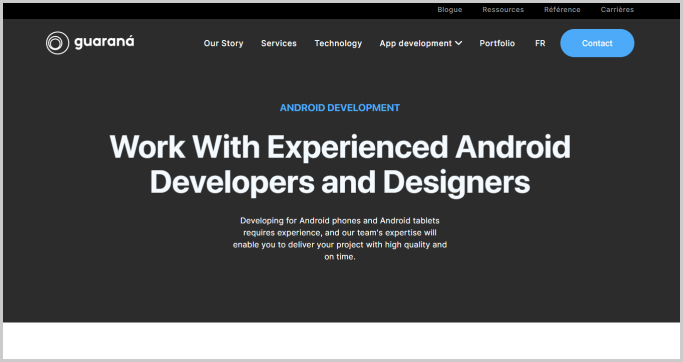Open the Carrières link in top bar

point(617,10)
